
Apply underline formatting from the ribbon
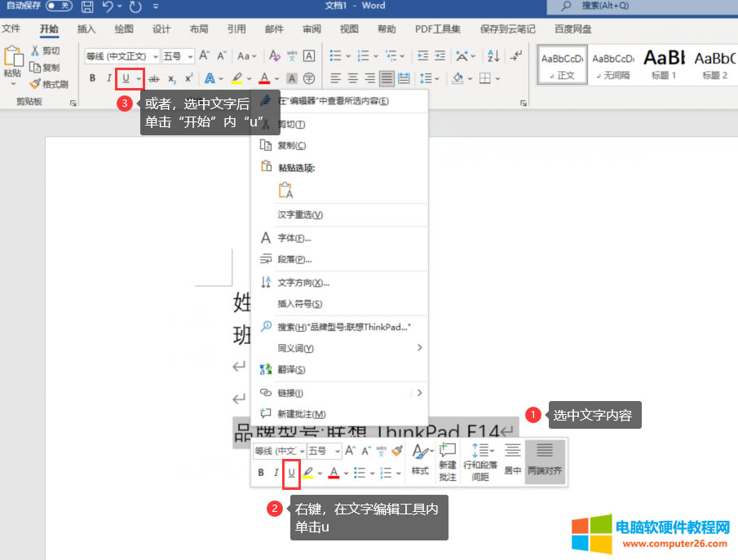pyautogui.click(x=126, y=78)
